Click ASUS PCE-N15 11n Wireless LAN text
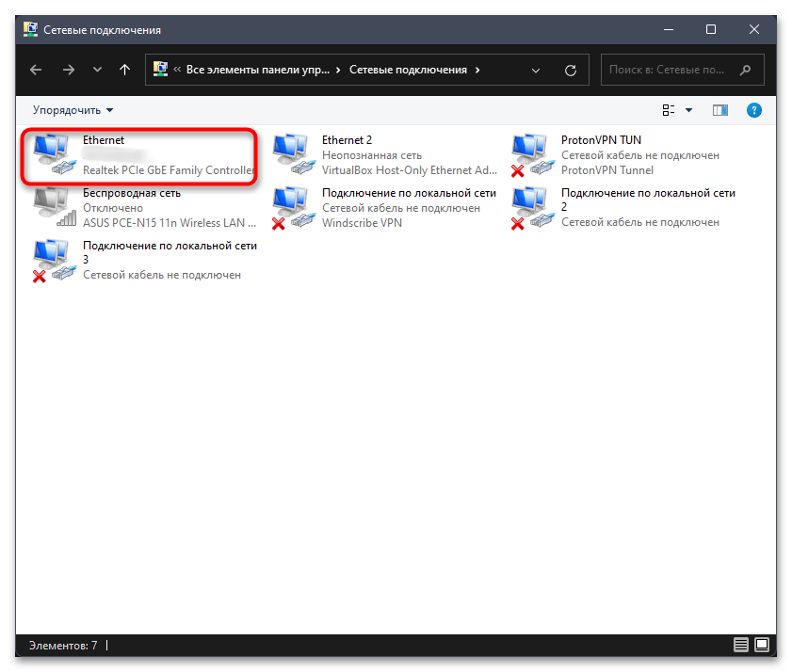The image size is (792, 672). pos(170,223)
